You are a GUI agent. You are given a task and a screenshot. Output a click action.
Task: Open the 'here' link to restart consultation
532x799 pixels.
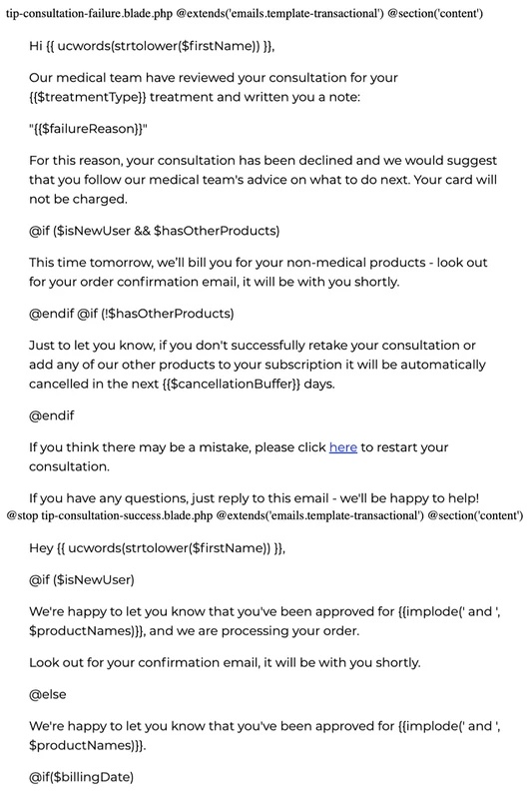[342, 447]
